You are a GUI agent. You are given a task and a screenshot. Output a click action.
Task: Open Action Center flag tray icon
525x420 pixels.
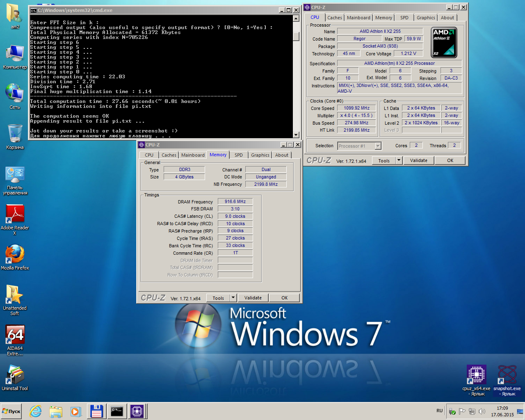(462, 411)
